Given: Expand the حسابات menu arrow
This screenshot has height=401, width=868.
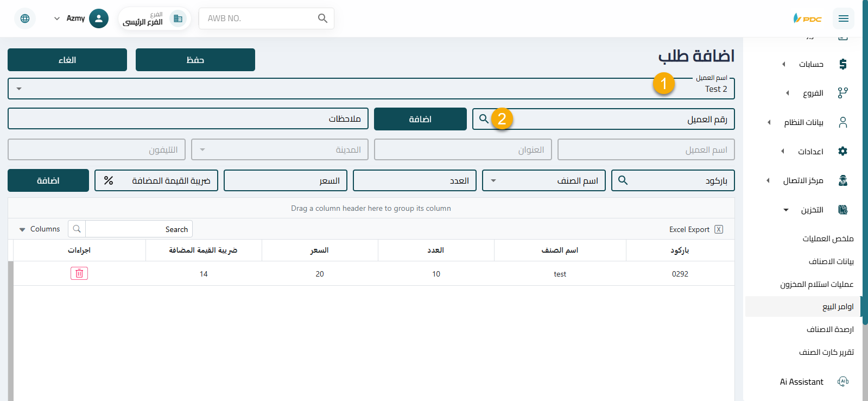Looking at the screenshot, I should [x=783, y=64].
